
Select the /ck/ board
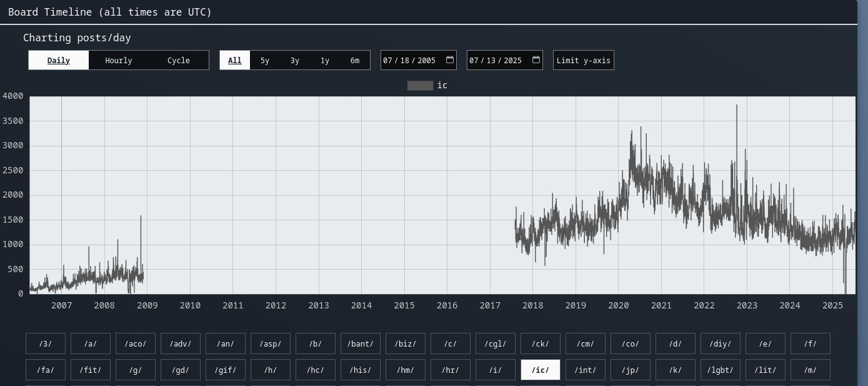pyautogui.click(x=541, y=343)
